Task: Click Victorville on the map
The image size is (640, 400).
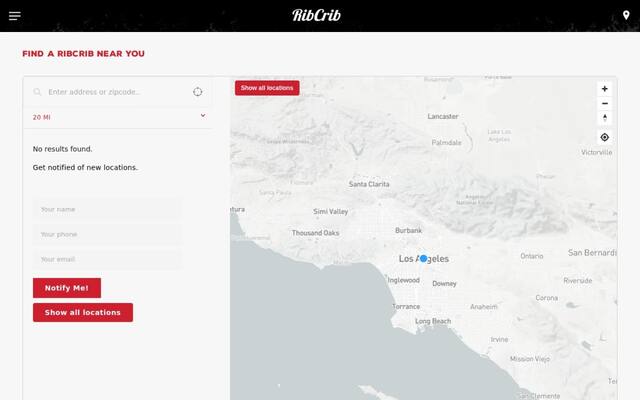Action: (x=597, y=152)
